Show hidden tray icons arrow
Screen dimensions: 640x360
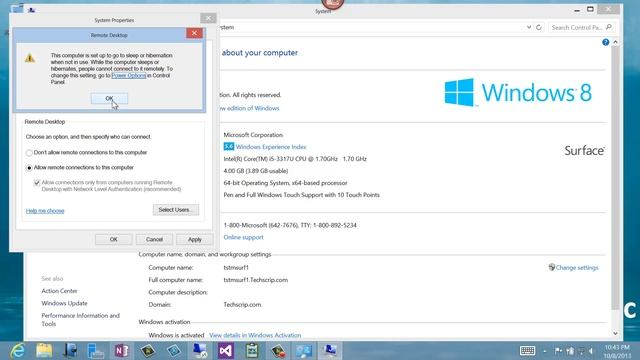pyautogui.click(x=545, y=351)
